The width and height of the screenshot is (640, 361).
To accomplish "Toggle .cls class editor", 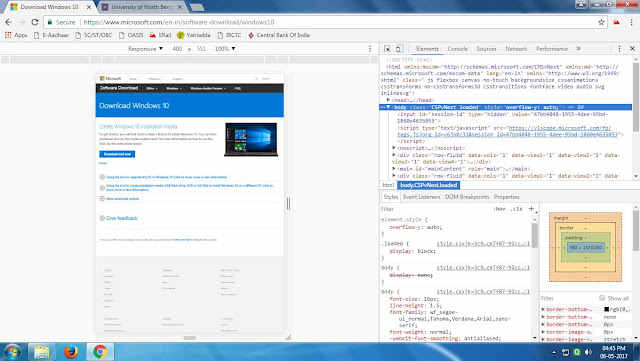I will click(x=516, y=209).
